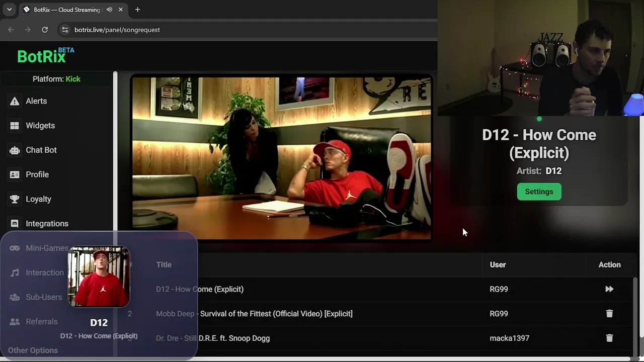Select Other Options in the sidebar

pos(33,350)
